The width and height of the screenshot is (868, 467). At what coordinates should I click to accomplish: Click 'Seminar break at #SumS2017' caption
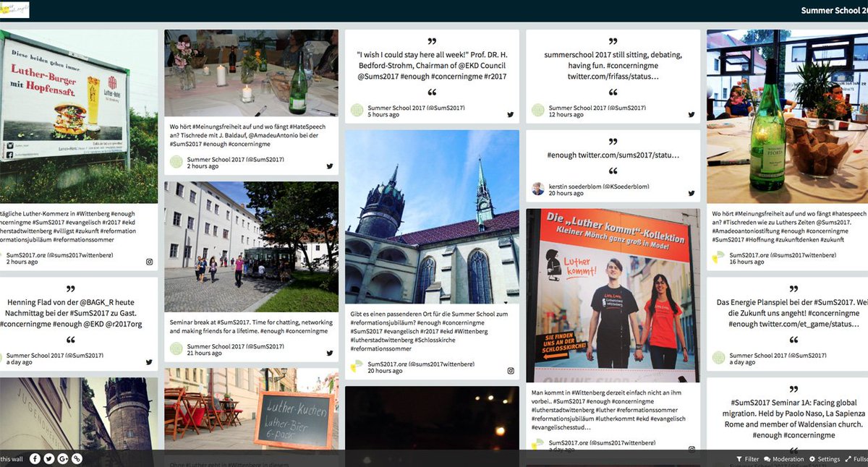(251, 326)
